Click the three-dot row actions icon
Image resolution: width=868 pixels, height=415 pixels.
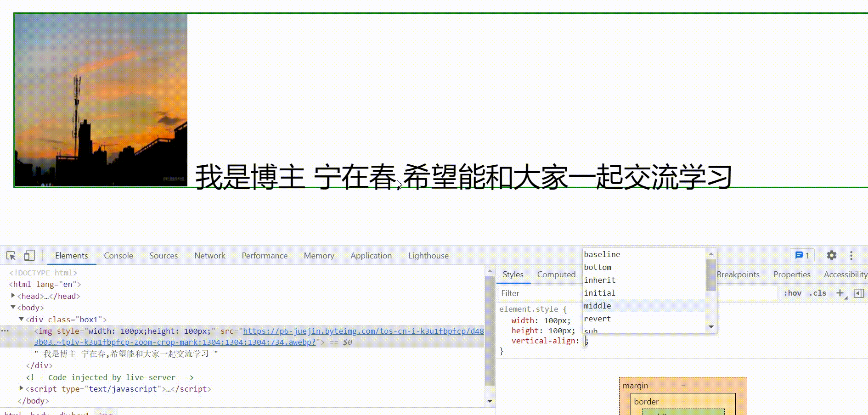[x=5, y=331]
